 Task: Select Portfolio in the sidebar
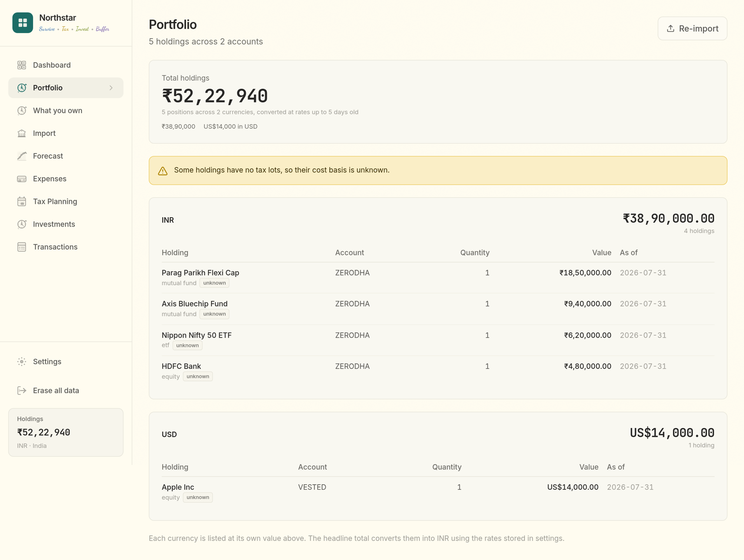click(x=66, y=88)
